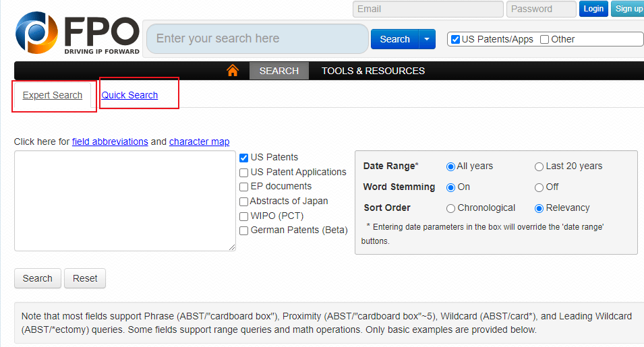Open the Tools & Resources menu
This screenshot has height=347, width=644.
pyautogui.click(x=373, y=71)
